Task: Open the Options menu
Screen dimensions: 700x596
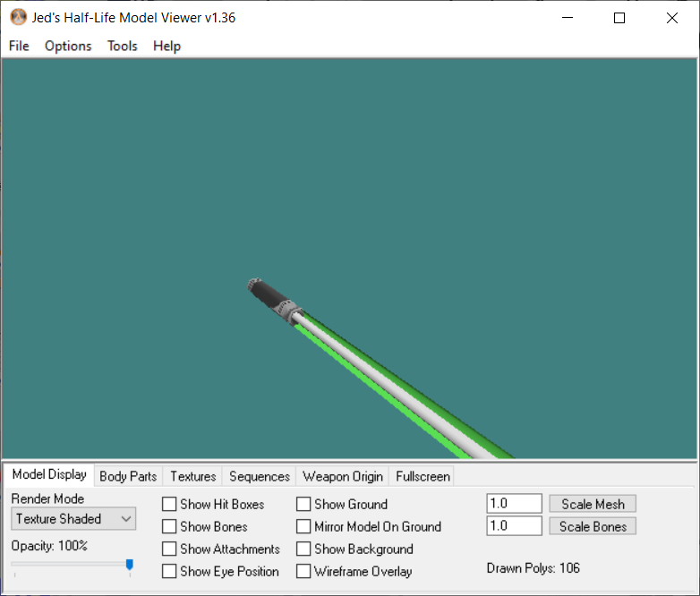Action: coord(68,46)
